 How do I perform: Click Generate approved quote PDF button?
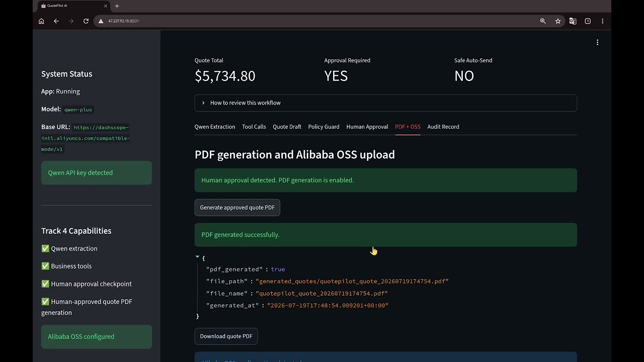click(x=237, y=208)
